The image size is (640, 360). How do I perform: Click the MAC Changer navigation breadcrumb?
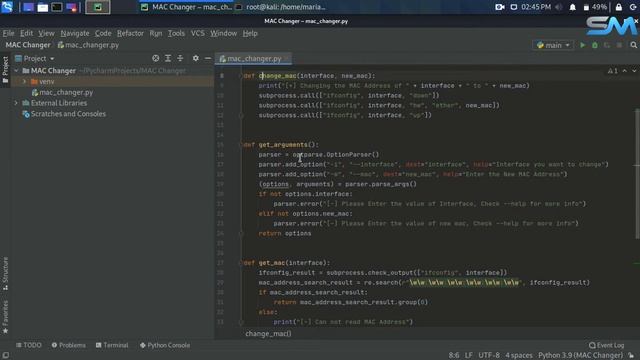tap(28, 45)
